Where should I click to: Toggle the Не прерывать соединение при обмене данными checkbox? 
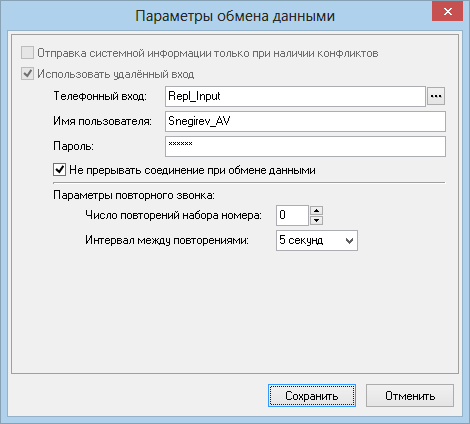pyautogui.click(x=59, y=170)
